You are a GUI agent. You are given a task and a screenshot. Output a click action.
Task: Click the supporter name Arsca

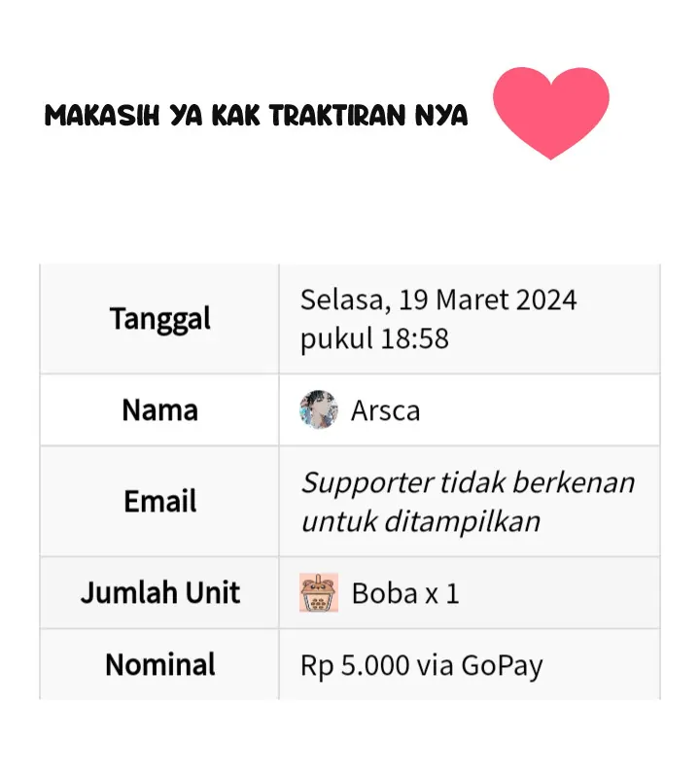pos(385,410)
